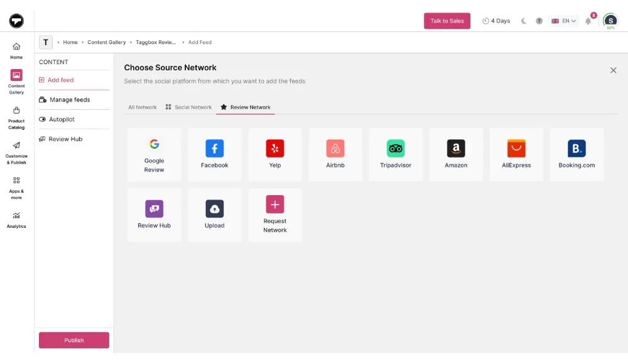Open Review Hub in Content panel
Viewport: 628px width, 364px height.
(73, 139)
